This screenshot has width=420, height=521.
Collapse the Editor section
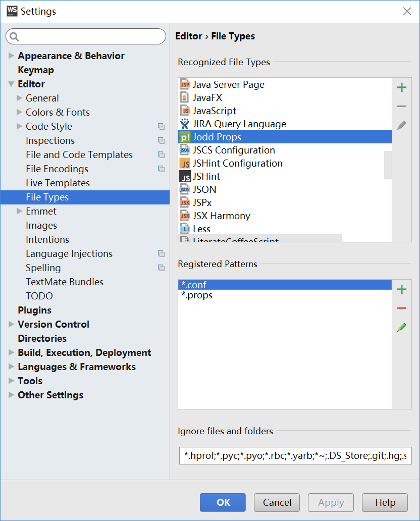pos(11,84)
